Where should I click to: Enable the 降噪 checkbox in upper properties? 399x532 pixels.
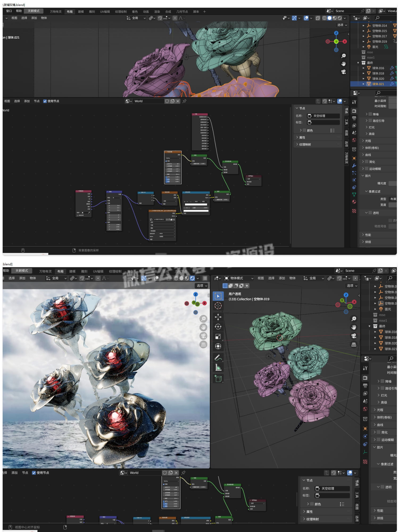tap(371, 114)
